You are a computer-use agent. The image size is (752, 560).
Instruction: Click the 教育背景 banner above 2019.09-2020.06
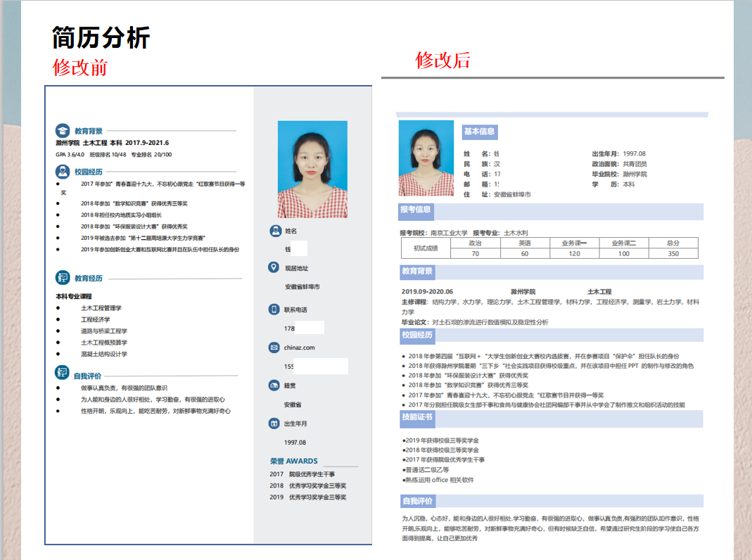click(552, 272)
